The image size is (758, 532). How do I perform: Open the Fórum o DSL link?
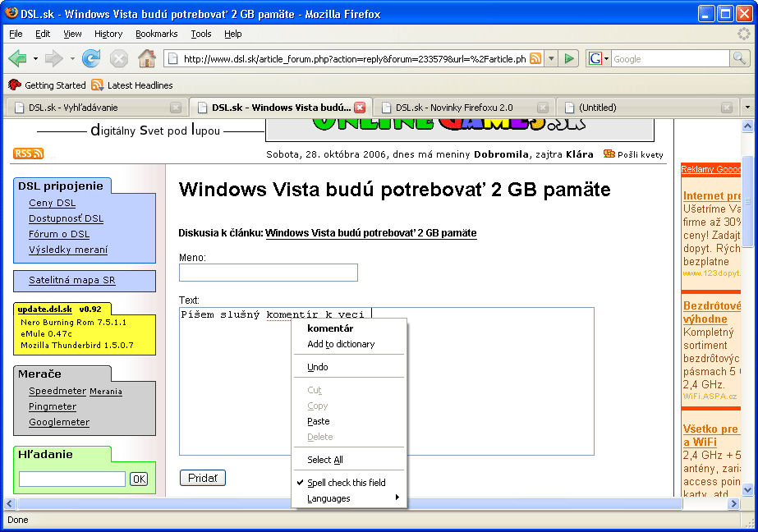point(59,234)
